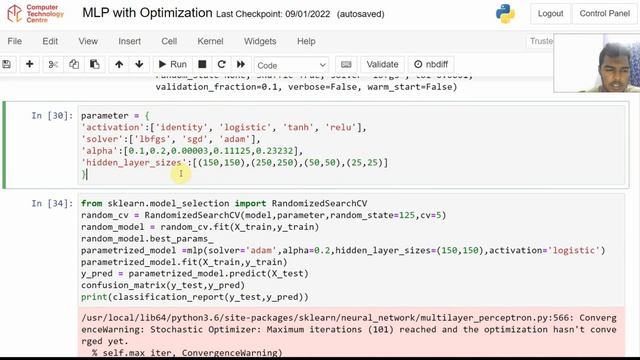This screenshot has width=640, height=360.
Task: Click inside the In [30] parameter cell
Action: click(351, 145)
